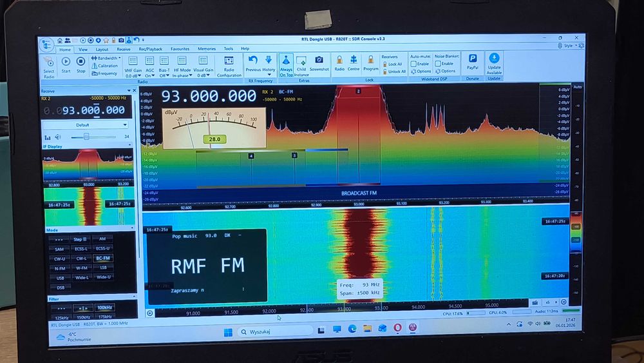This screenshot has height=363, width=644.
Task: Open Auto-mute Options
Action: pyautogui.click(x=421, y=71)
